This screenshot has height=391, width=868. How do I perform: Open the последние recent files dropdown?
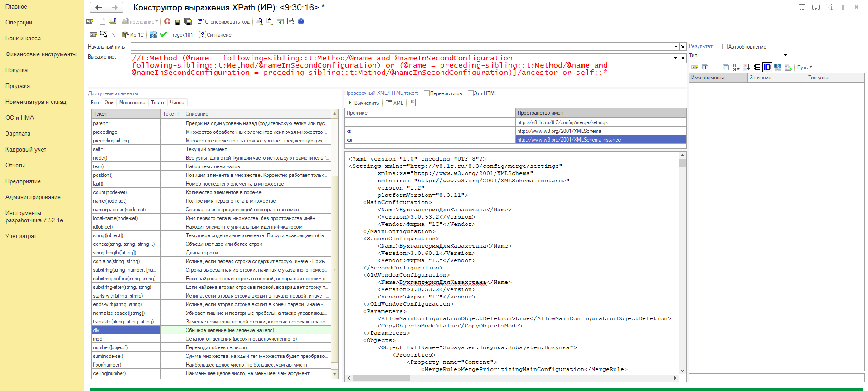(x=141, y=21)
